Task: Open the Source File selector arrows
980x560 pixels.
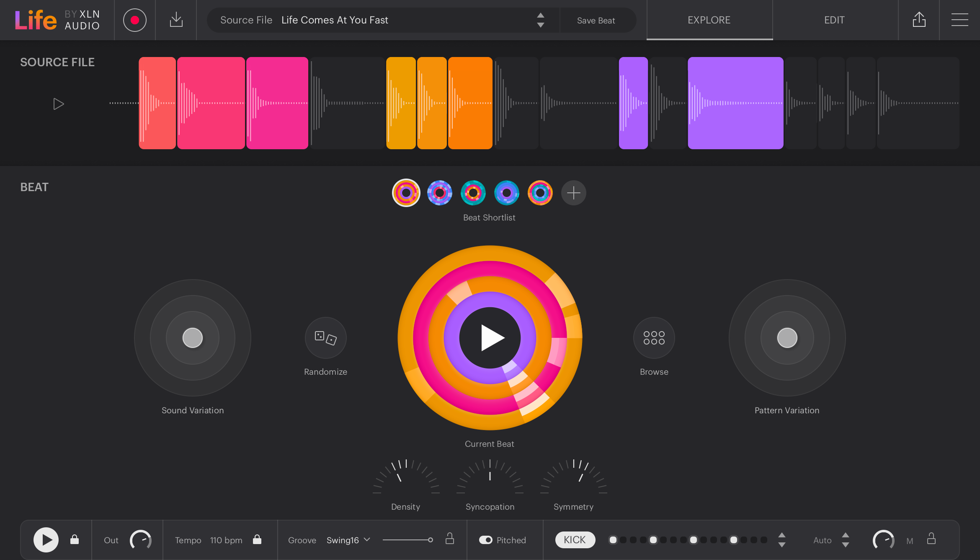Action: [x=540, y=20]
